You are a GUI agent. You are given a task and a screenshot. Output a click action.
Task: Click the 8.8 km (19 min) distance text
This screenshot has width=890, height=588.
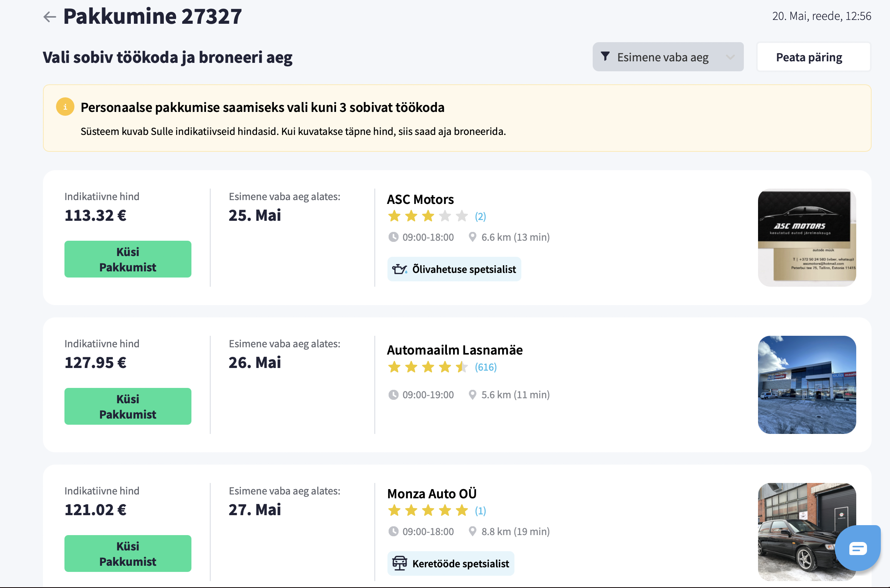pyautogui.click(x=516, y=532)
